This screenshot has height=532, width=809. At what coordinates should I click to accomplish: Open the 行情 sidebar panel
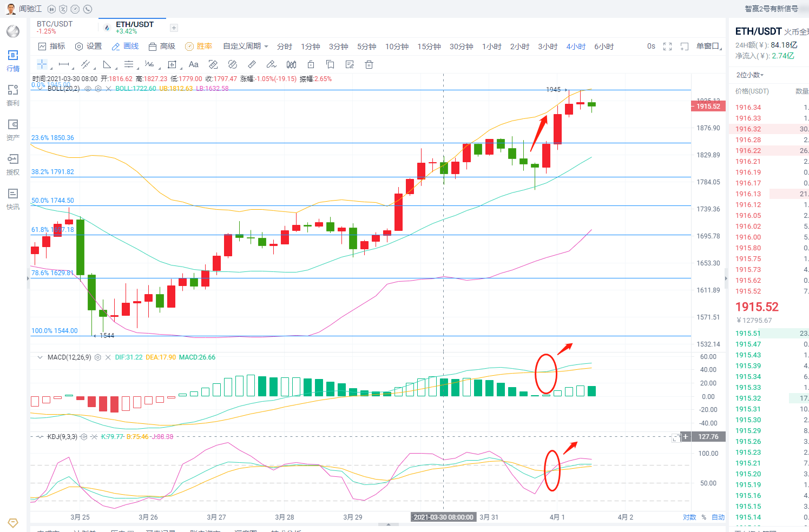tap(12, 60)
